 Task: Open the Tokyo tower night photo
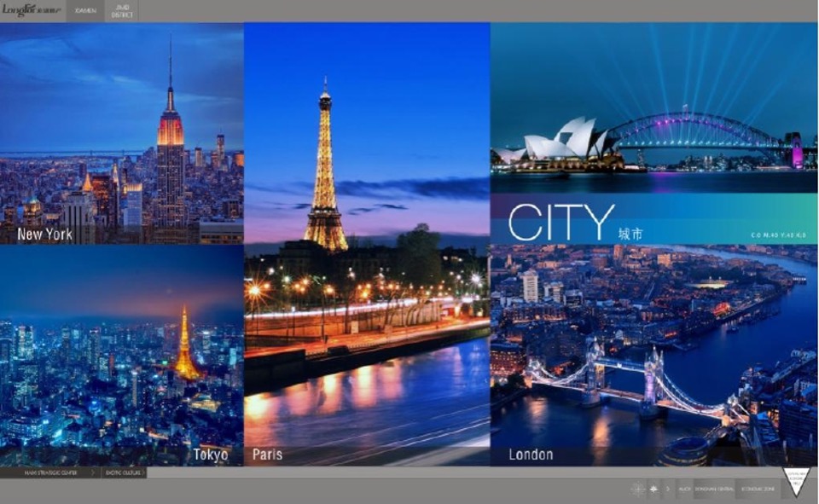tap(121, 355)
